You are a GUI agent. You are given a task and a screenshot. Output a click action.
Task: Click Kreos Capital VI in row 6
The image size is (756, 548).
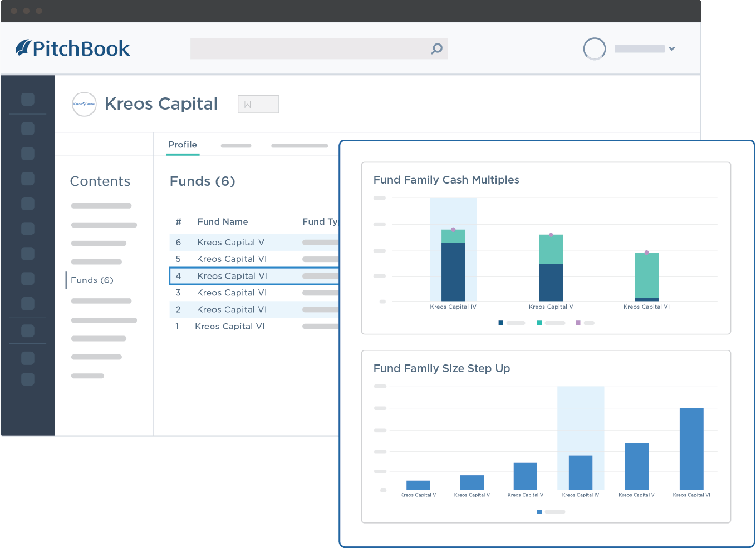point(232,242)
